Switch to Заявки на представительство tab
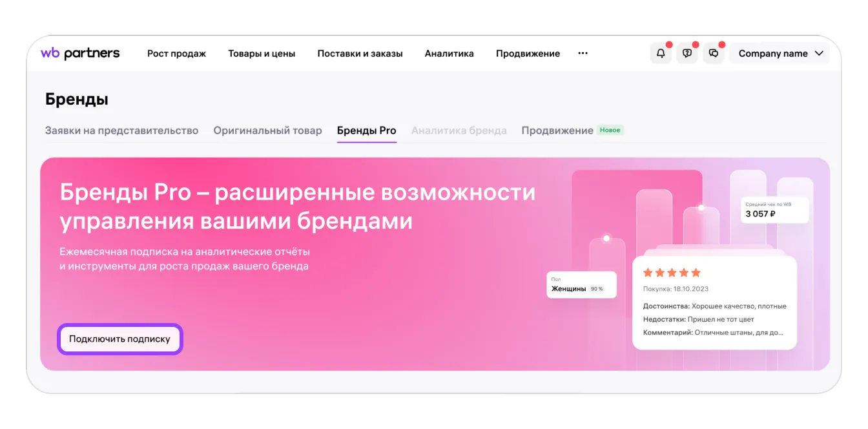This screenshot has width=868, height=429. pos(121,131)
